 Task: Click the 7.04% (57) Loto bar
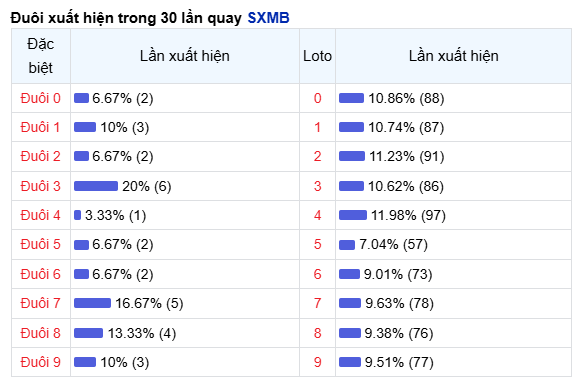(x=347, y=245)
